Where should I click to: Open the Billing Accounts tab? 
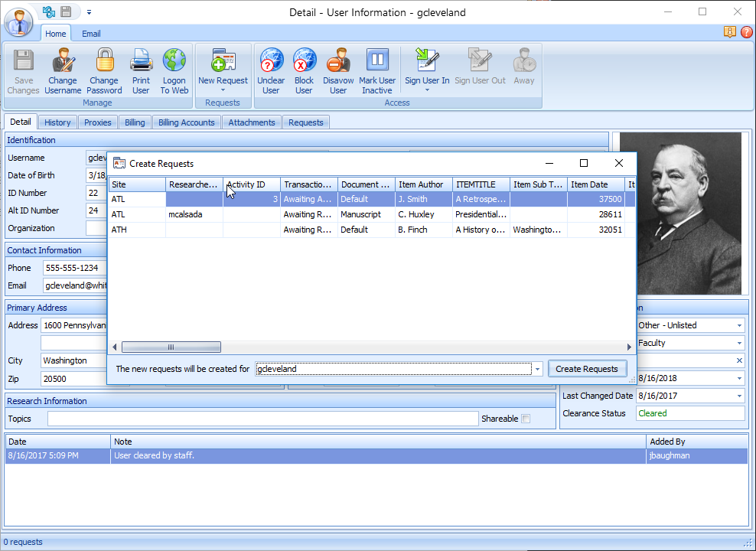point(186,122)
